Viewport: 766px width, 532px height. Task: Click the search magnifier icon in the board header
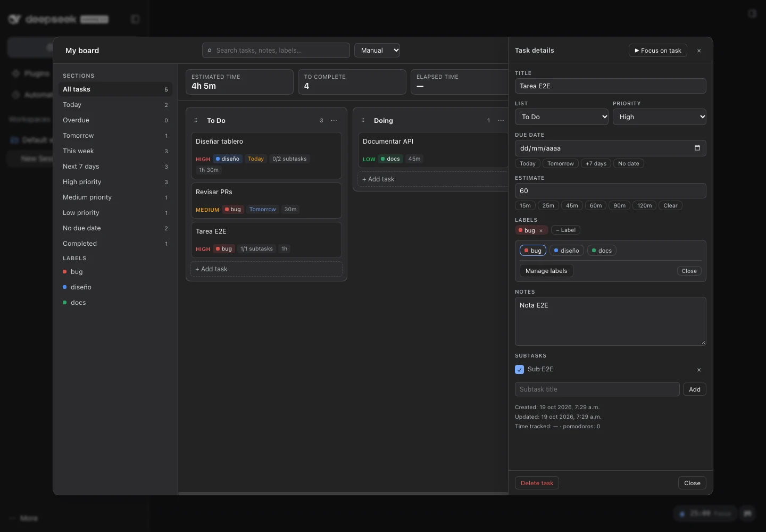coord(210,51)
